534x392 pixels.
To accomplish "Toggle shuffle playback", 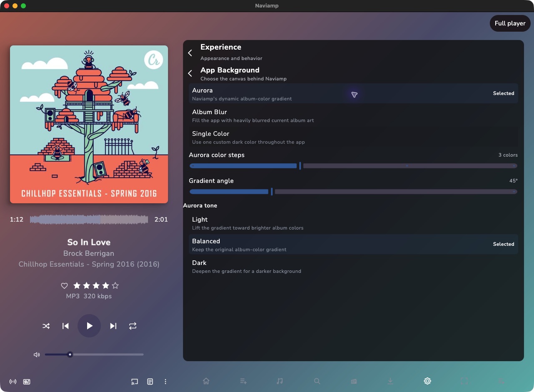I will point(46,326).
